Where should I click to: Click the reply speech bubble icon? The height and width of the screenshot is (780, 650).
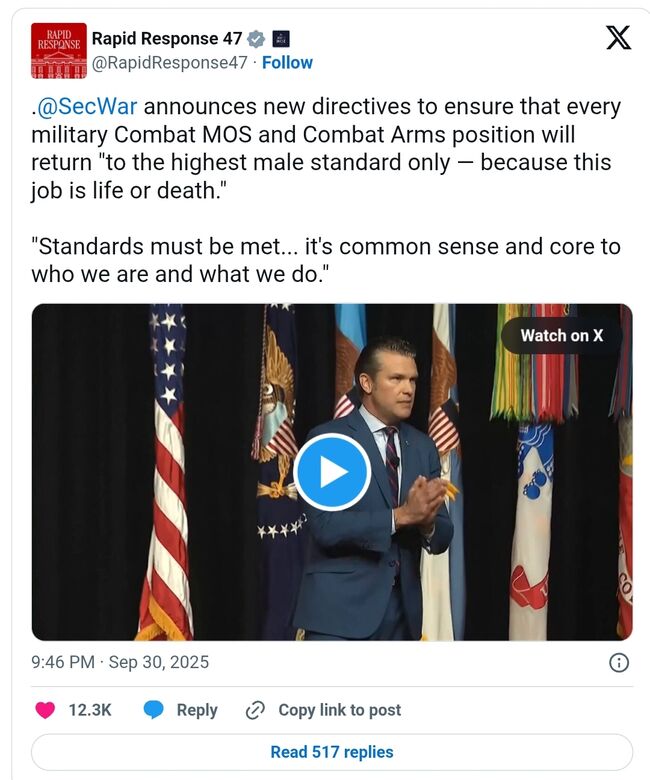click(153, 710)
